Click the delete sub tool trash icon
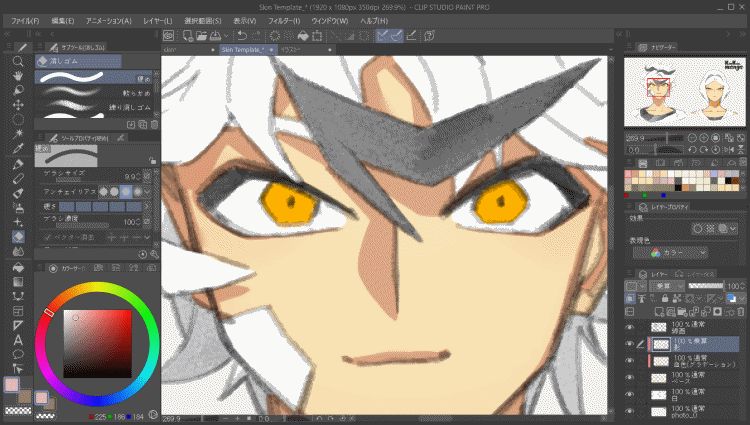This screenshot has width=750, height=425. point(154,124)
